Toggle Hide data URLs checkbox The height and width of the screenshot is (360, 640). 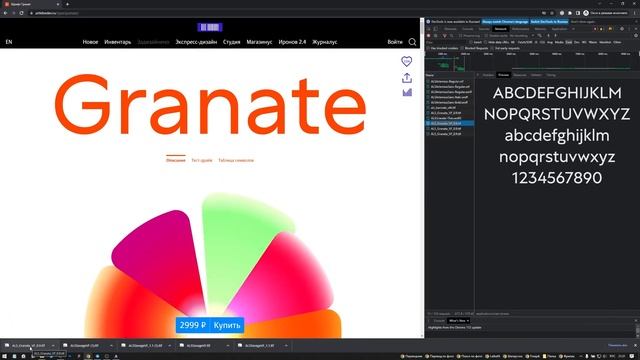485,42
